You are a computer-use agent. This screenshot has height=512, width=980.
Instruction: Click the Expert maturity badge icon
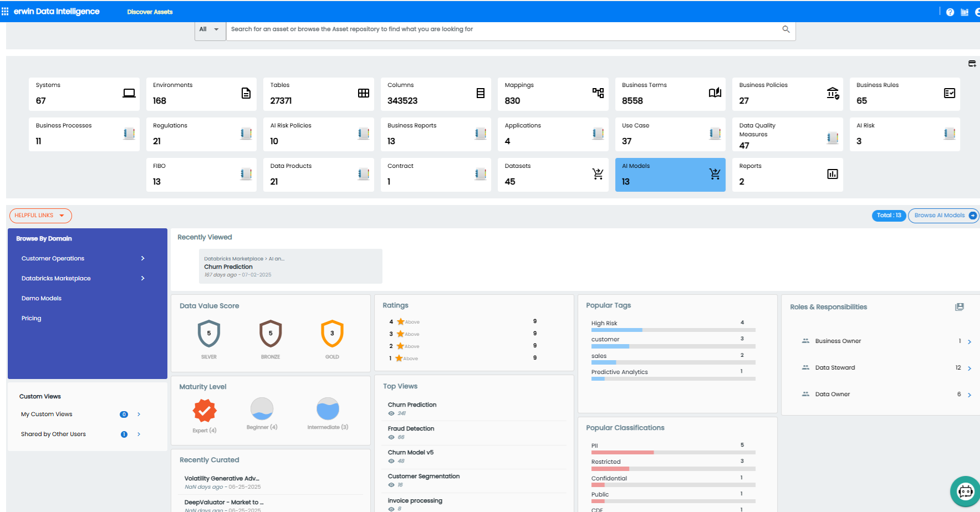coord(205,411)
